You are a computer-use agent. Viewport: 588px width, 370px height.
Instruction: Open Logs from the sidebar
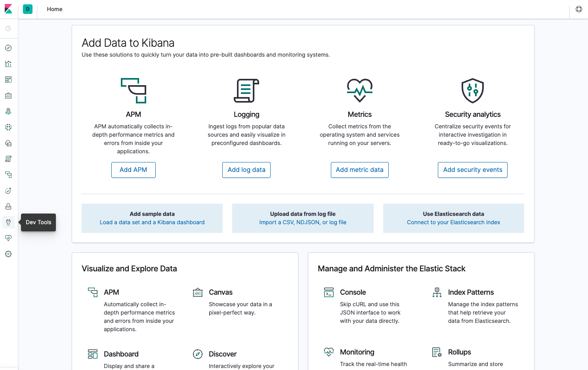(x=8, y=159)
